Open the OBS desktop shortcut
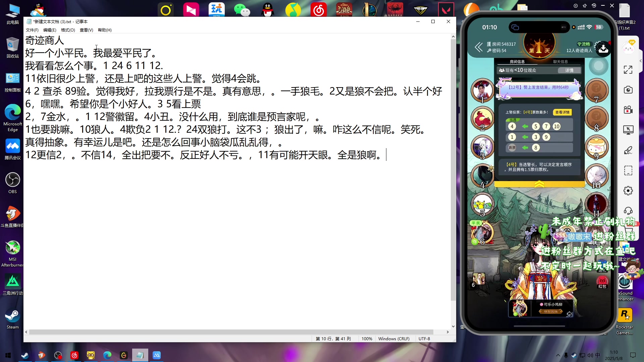 pos(13,183)
